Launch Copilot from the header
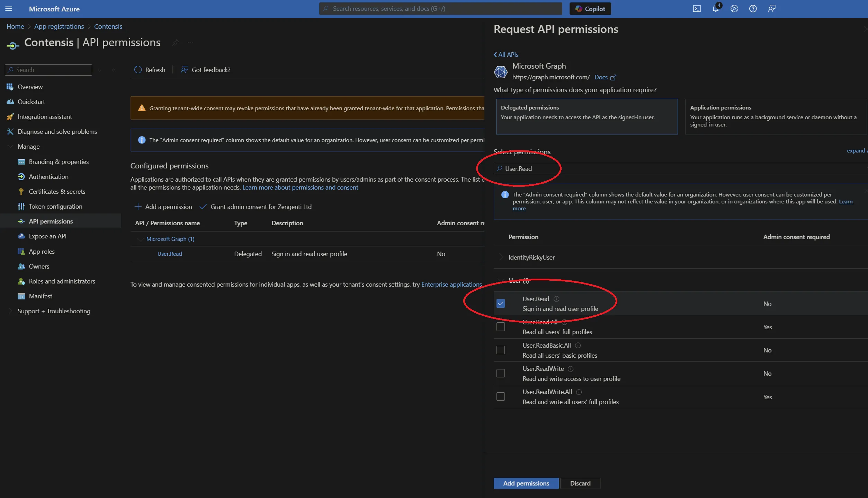The image size is (868, 498). (590, 9)
